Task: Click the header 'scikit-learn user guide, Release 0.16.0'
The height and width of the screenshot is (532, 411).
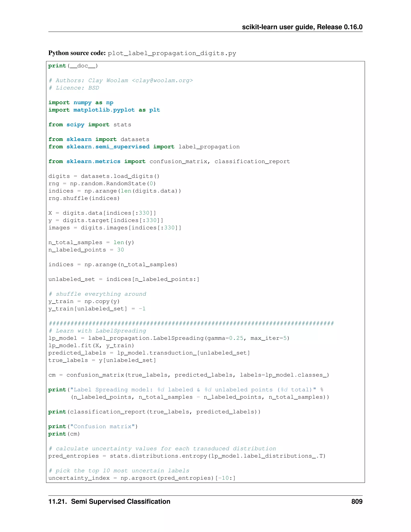Action: pos(302,27)
